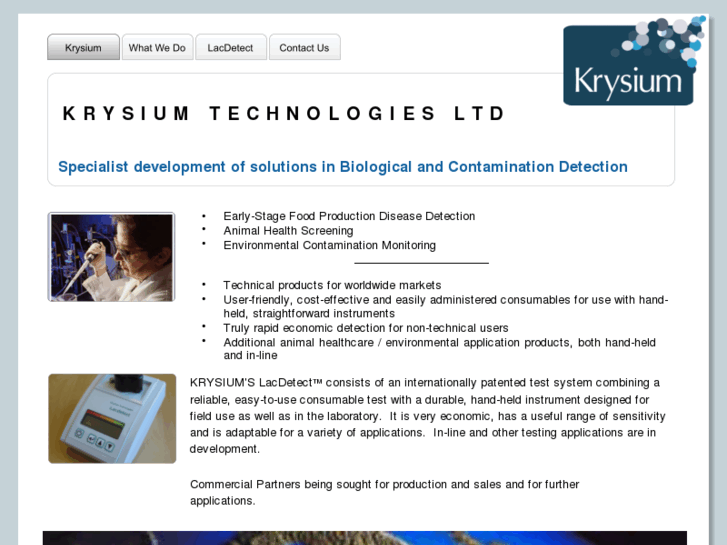This screenshot has width=727, height=545.
Task: Click the Commercial Partners being sought paragraph
Action: [384, 493]
